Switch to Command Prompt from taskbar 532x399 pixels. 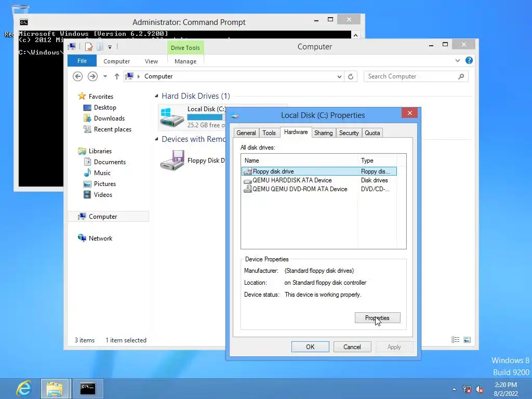(88, 389)
